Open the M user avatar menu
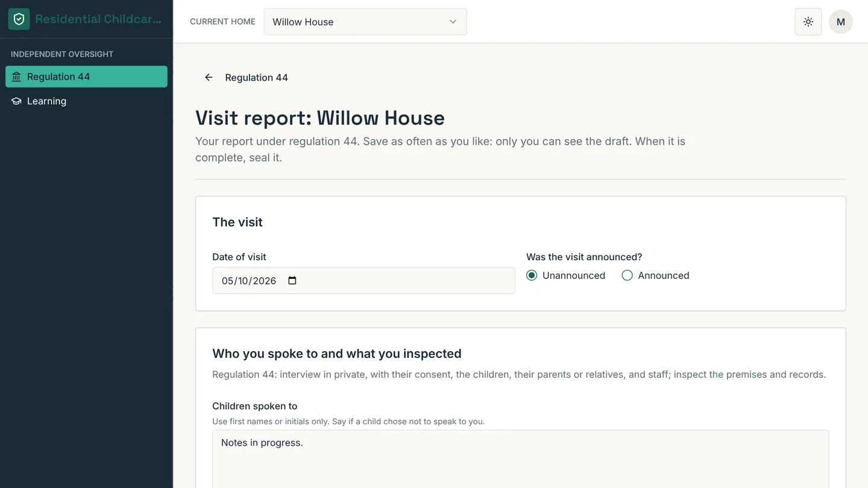The image size is (868, 488). [x=841, y=22]
